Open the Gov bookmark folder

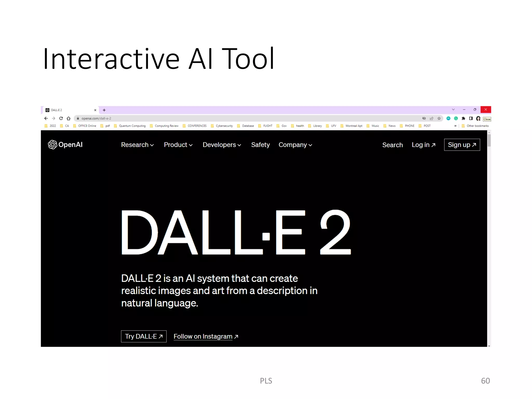[x=282, y=126]
